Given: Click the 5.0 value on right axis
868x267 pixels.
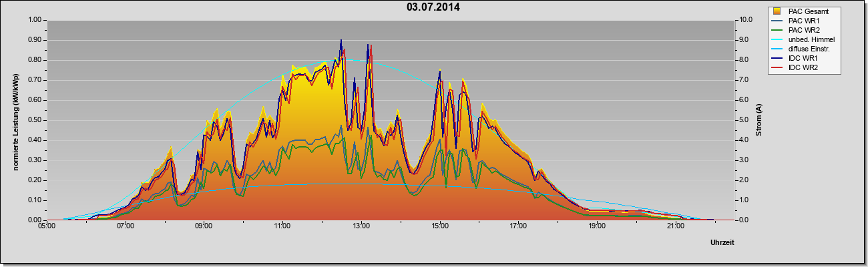Looking at the screenshot, I should tap(744, 120).
